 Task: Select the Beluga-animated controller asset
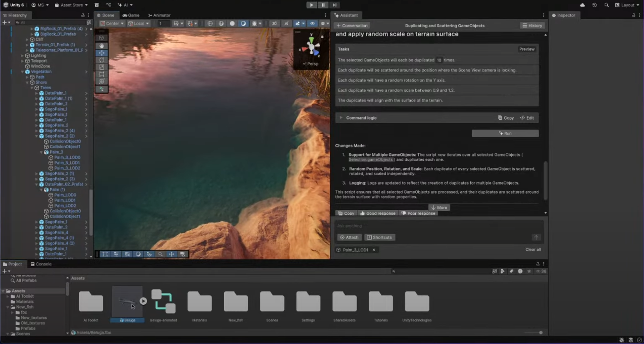coord(163,301)
